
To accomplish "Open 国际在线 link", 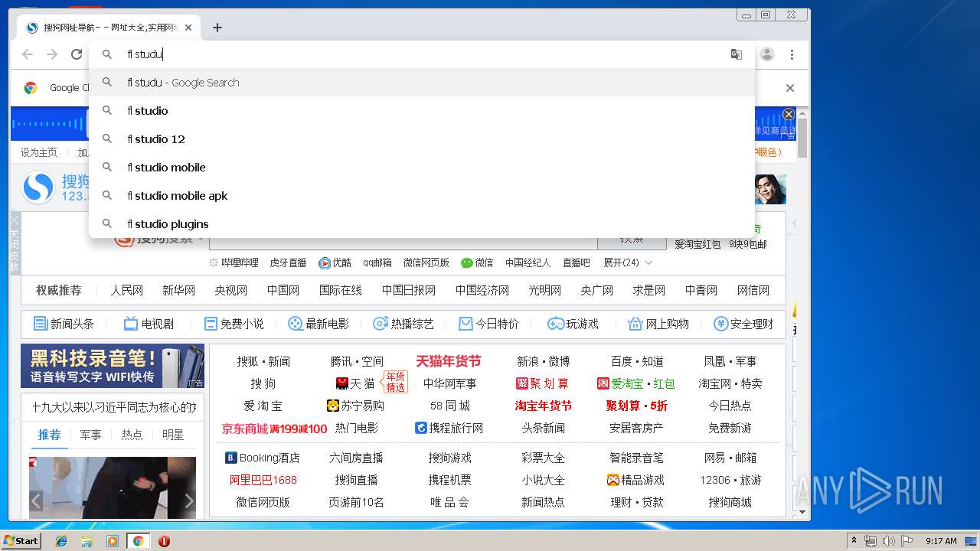I will point(341,291).
